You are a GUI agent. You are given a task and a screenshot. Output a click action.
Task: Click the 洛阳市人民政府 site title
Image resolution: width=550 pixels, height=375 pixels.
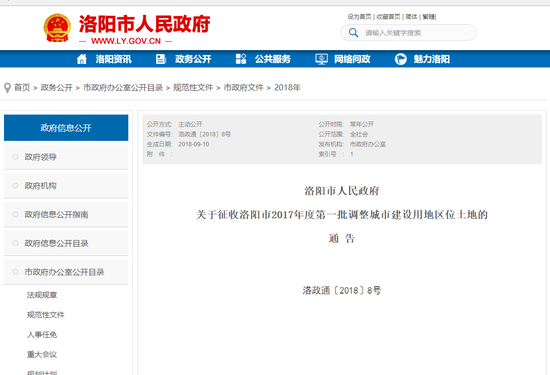pos(144,24)
